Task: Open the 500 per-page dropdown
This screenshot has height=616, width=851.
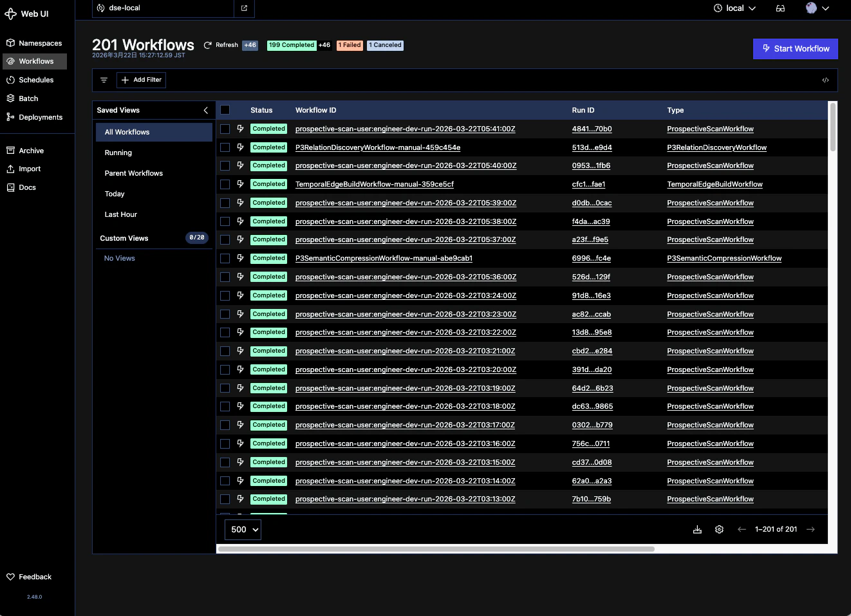Action: (x=243, y=530)
